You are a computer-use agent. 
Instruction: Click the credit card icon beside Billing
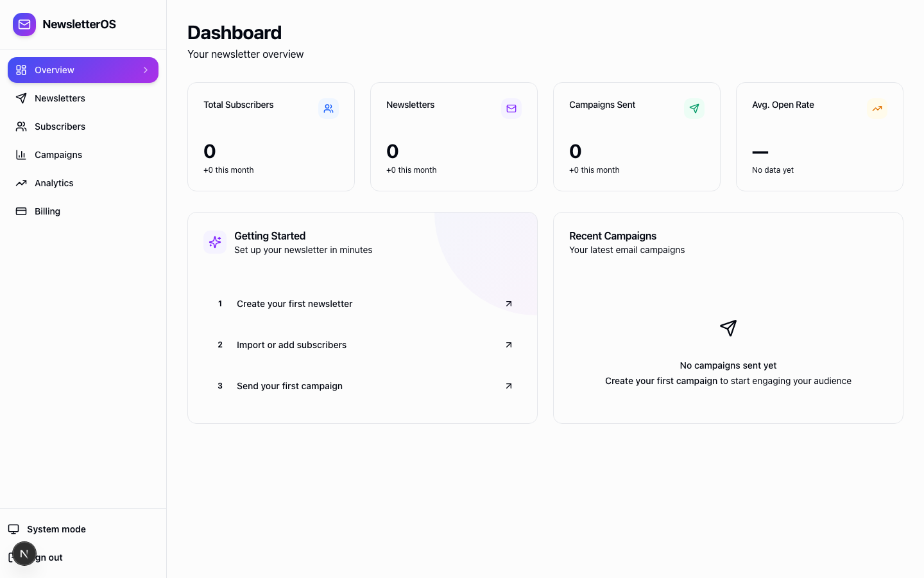click(21, 211)
